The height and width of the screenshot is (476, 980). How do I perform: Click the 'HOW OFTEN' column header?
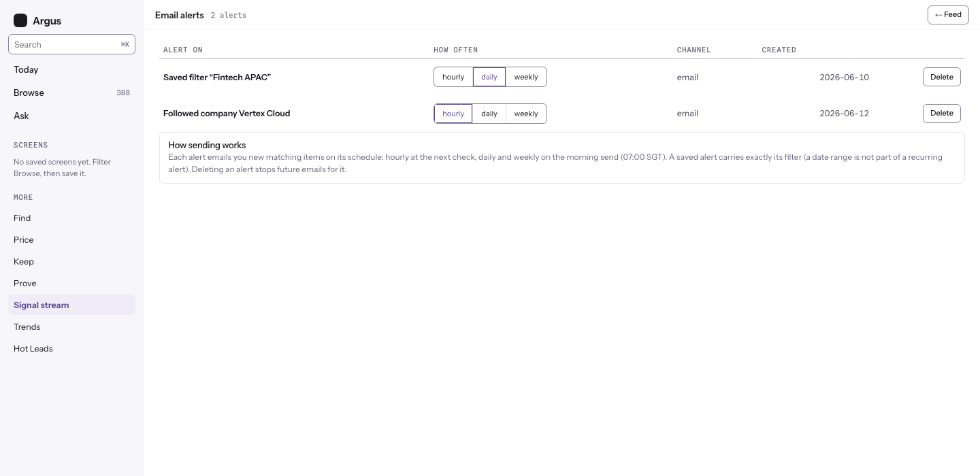click(456, 50)
